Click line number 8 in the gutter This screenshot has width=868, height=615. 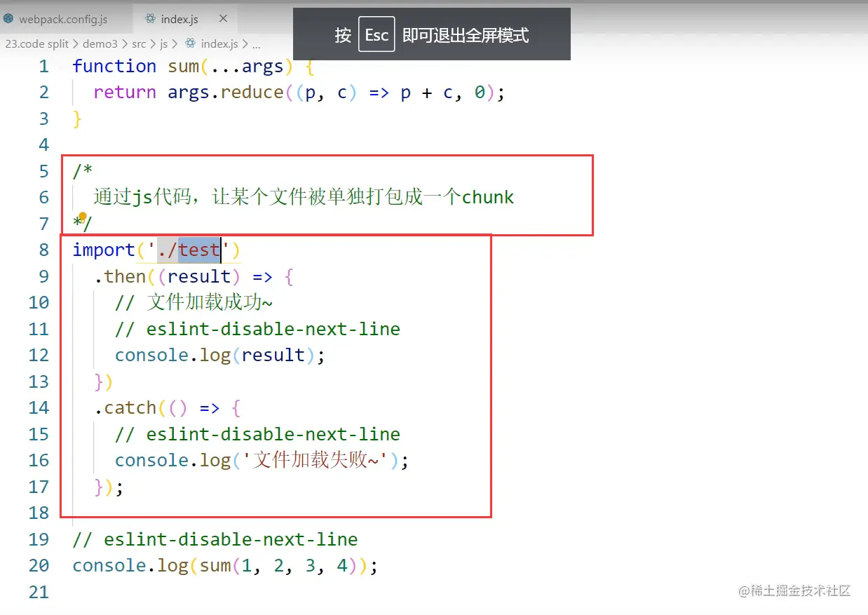(x=44, y=250)
